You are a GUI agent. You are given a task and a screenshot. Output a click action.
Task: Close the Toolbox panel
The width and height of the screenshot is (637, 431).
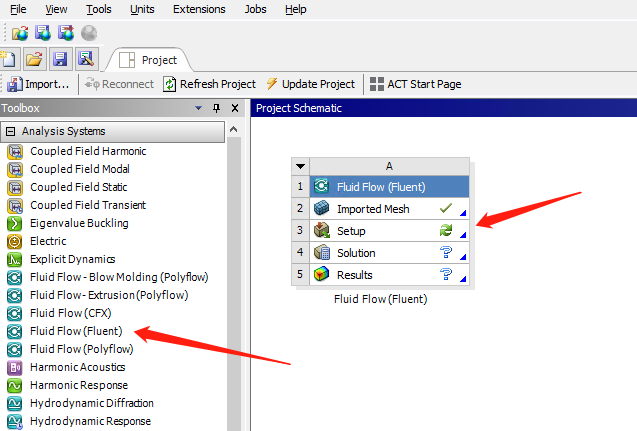[235, 108]
